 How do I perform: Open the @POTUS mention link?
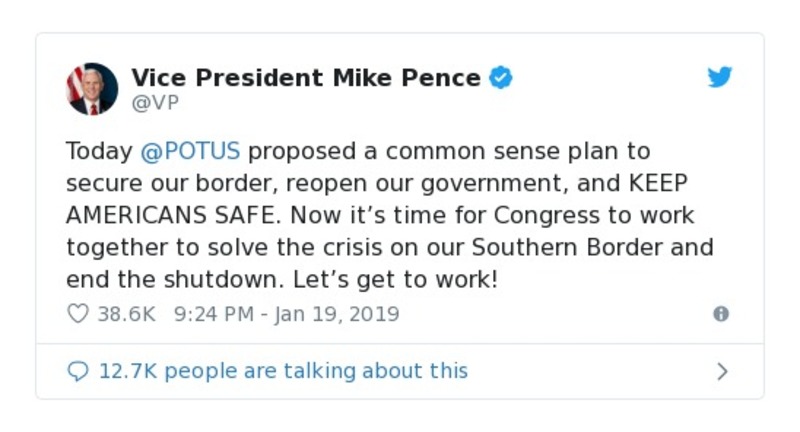click(x=190, y=152)
